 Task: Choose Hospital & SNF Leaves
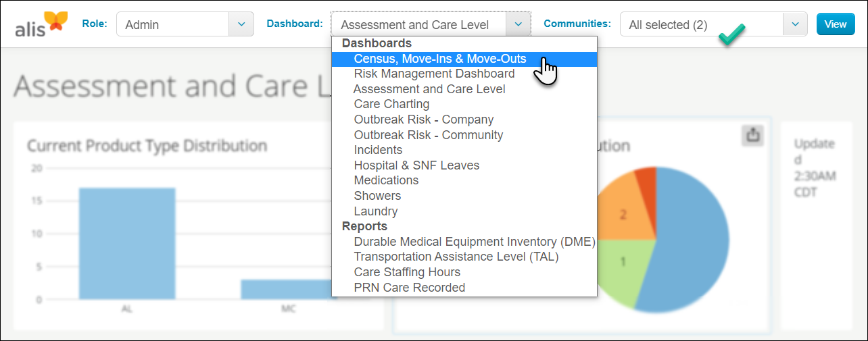point(416,165)
